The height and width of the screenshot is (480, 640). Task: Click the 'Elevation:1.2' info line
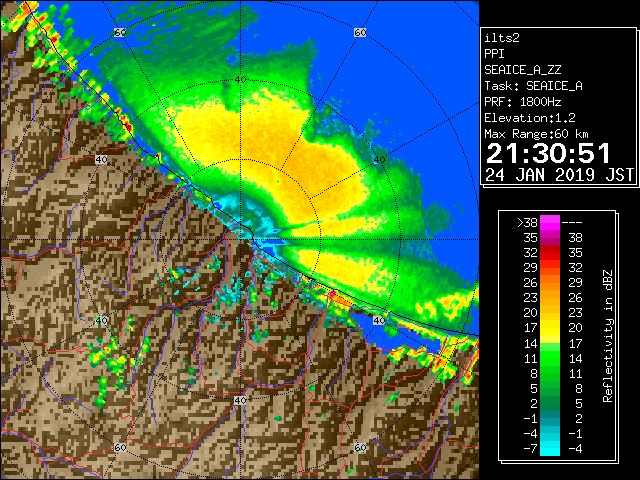coord(530,118)
